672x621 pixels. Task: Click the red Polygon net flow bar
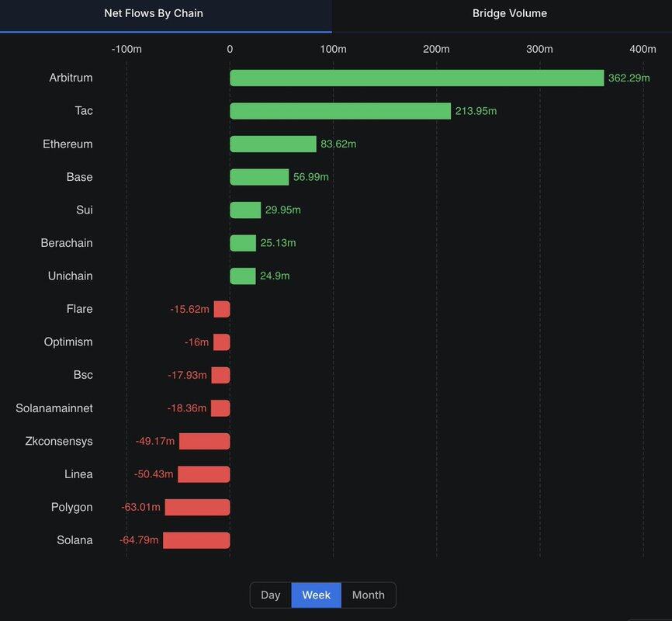198,508
